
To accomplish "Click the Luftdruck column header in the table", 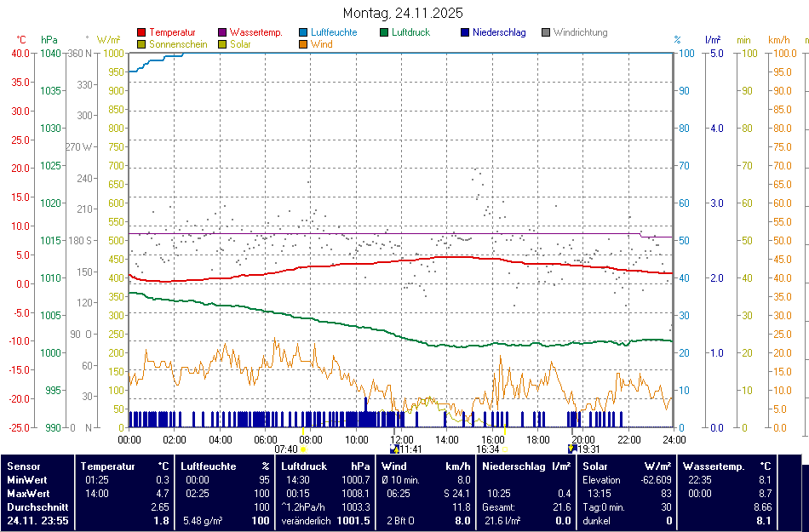I will coord(304,466).
